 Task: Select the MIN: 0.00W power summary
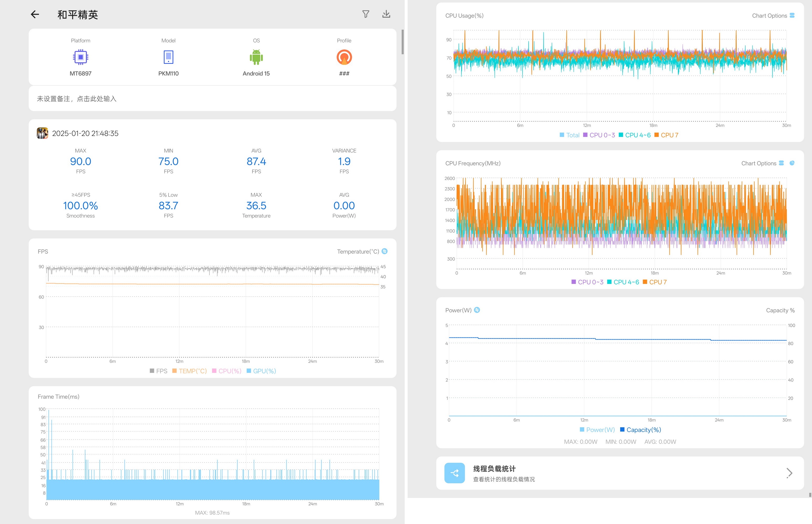pyautogui.click(x=621, y=442)
